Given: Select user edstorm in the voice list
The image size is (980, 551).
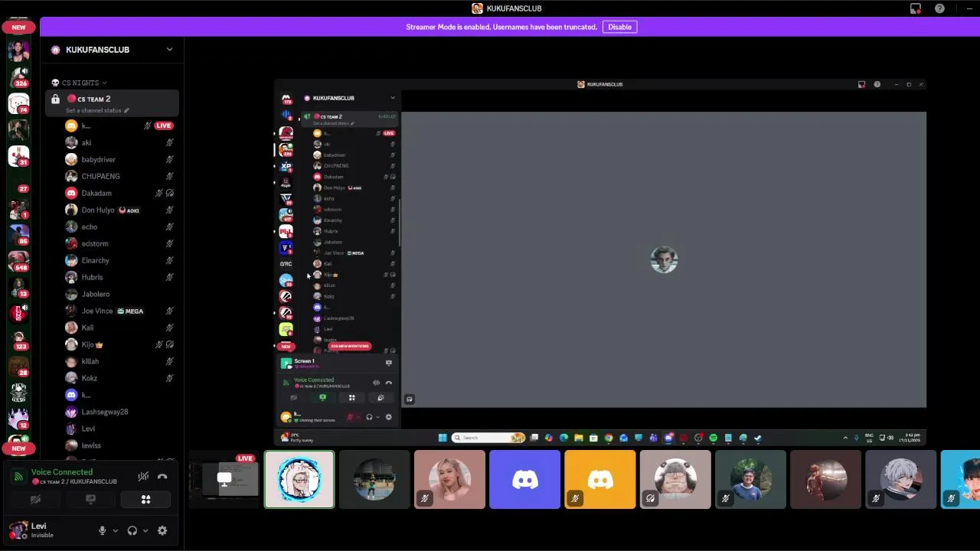Looking at the screenshot, I should (120, 243).
